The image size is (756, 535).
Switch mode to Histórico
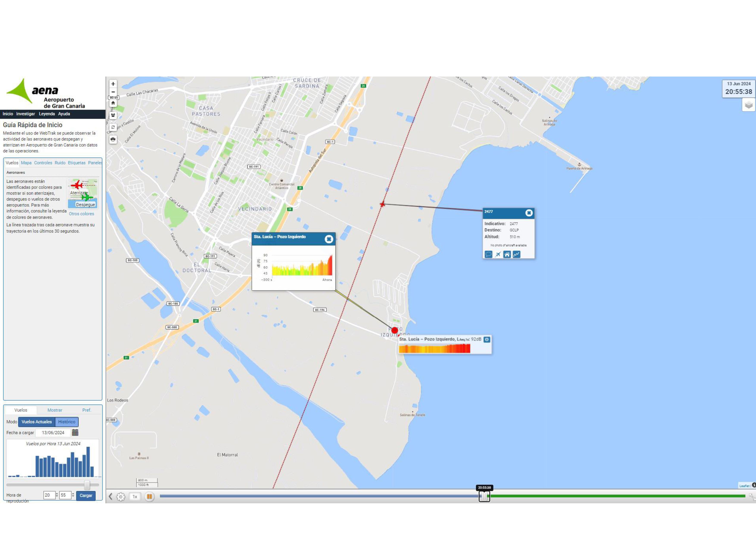pos(67,422)
